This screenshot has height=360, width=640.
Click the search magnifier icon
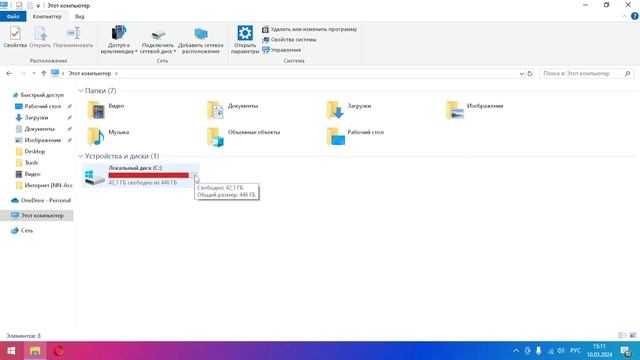[628, 73]
